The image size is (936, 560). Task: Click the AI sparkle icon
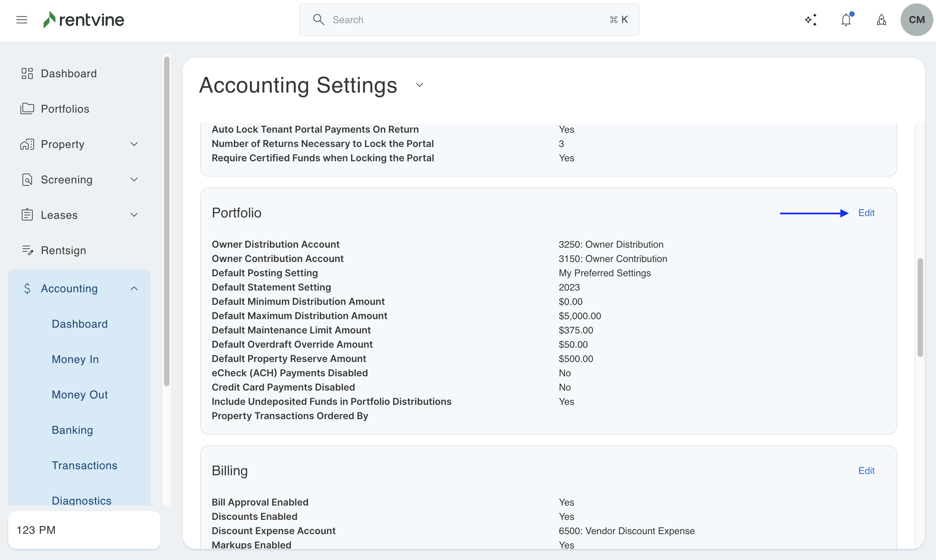pos(811,20)
